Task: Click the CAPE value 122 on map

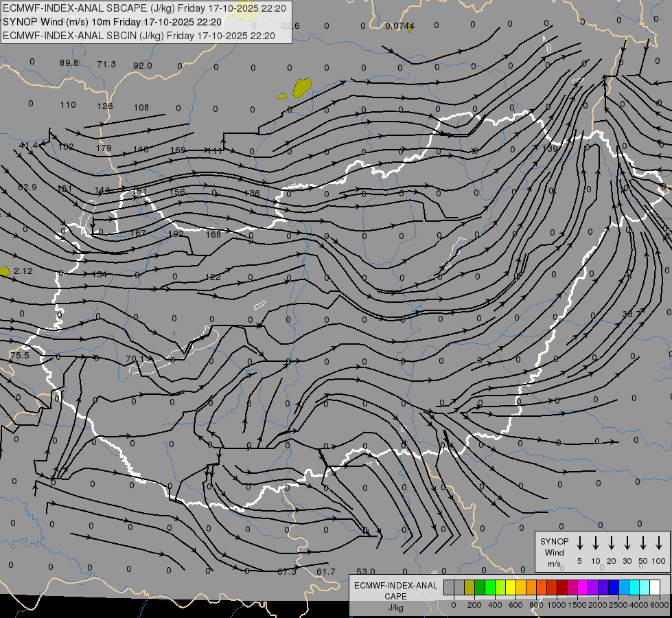Action: pyautogui.click(x=213, y=277)
